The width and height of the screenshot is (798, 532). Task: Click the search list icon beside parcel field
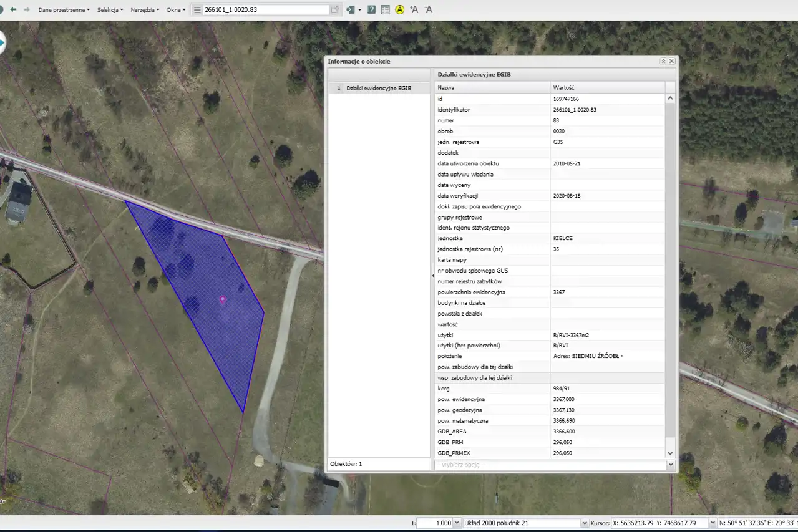click(x=197, y=10)
